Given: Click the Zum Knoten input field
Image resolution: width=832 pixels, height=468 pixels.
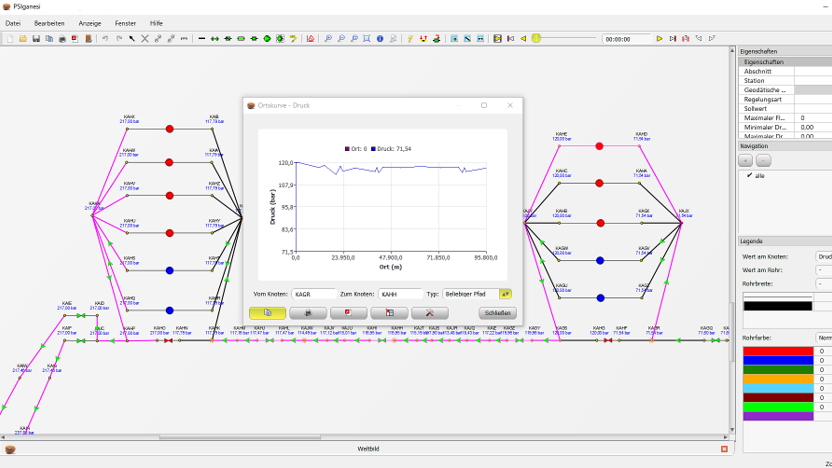Looking at the screenshot, I should pyautogui.click(x=400, y=294).
